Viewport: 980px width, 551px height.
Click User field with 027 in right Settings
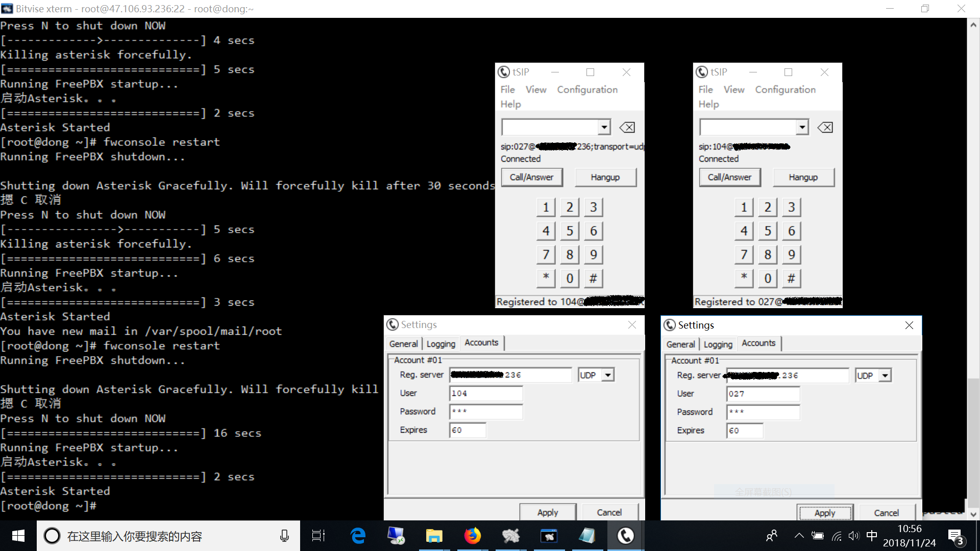pyautogui.click(x=763, y=394)
